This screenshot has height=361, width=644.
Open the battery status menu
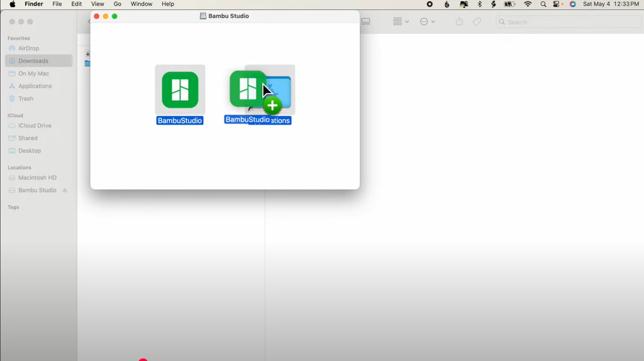click(510, 4)
